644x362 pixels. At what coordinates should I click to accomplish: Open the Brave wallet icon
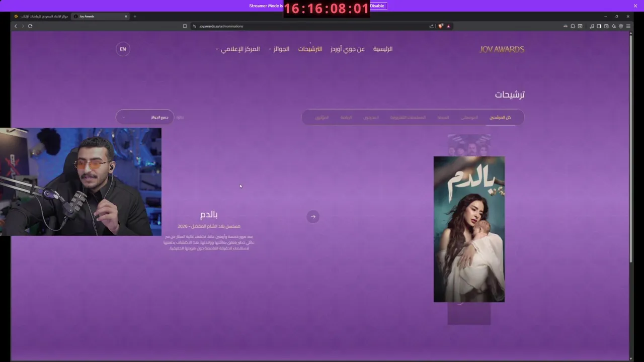pyautogui.click(x=606, y=26)
